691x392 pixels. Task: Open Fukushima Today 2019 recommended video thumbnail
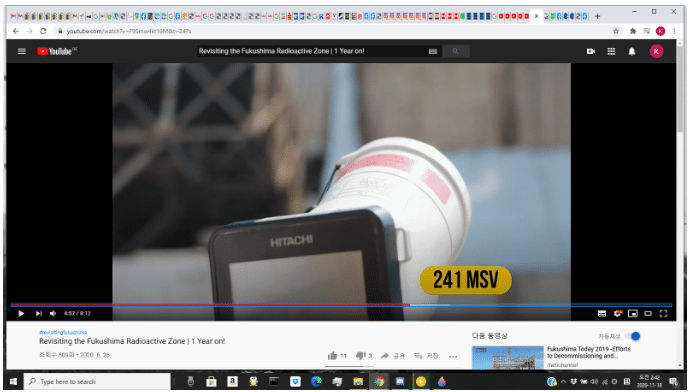[x=508, y=358]
